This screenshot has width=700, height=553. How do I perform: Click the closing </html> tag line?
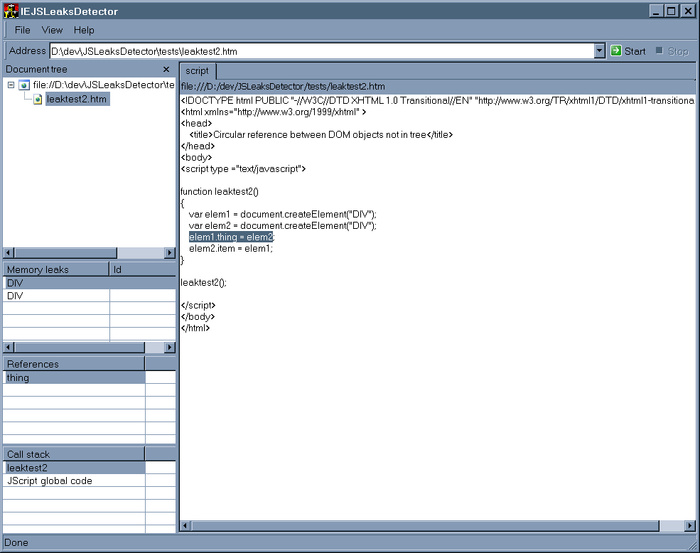(x=195, y=328)
